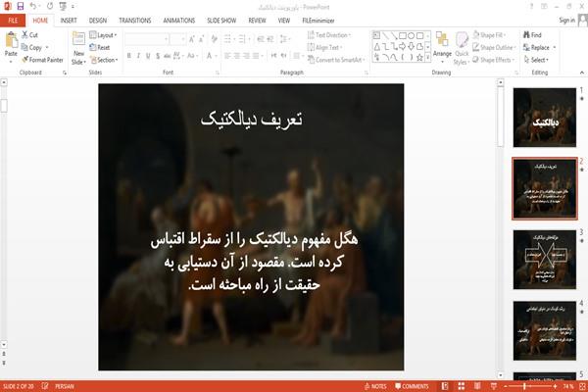
Task: Expand the shapes gallery more arrow
Action: [x=427, y=57]
